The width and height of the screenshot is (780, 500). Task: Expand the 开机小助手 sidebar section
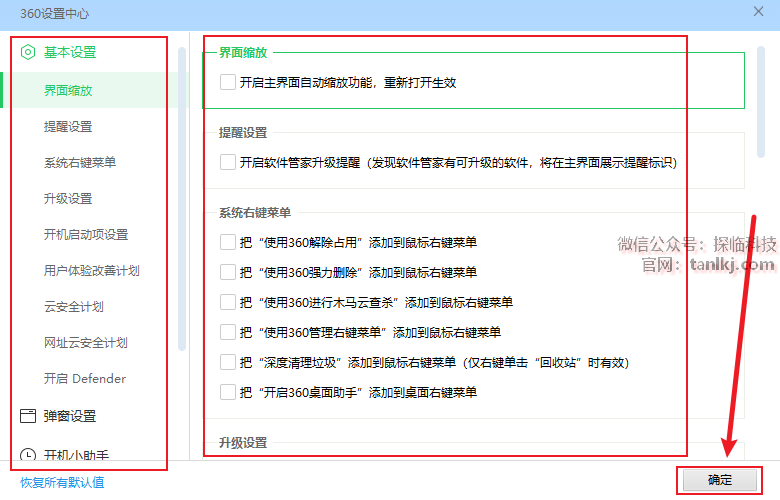(x=76, y=455)
